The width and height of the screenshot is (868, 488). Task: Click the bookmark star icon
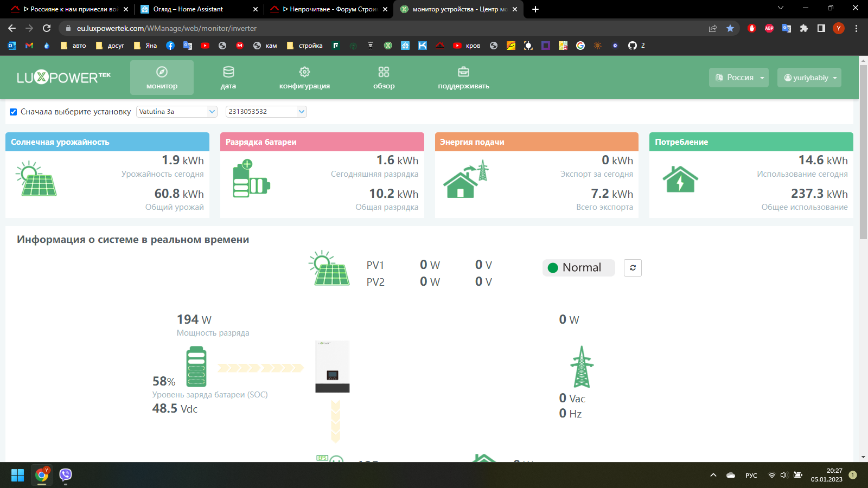pyautogui.click(x=730, y=28)
